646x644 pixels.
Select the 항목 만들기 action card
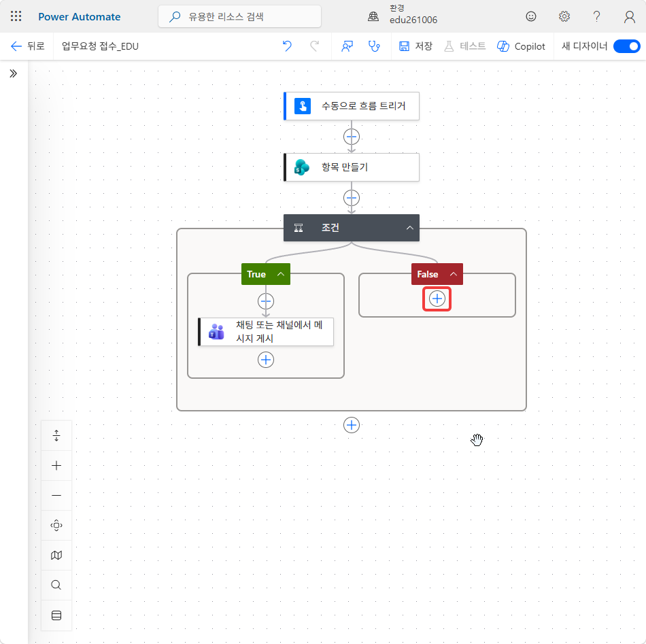pos(352,167)
